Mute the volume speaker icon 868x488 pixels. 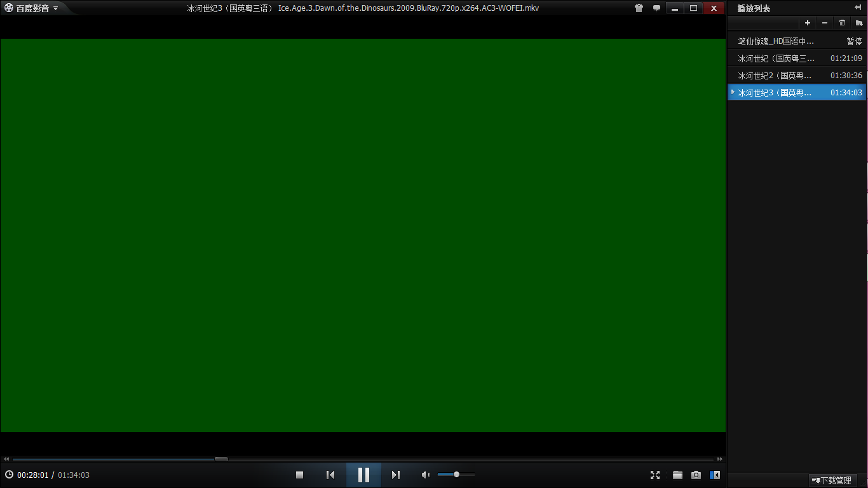pos(426,475)
